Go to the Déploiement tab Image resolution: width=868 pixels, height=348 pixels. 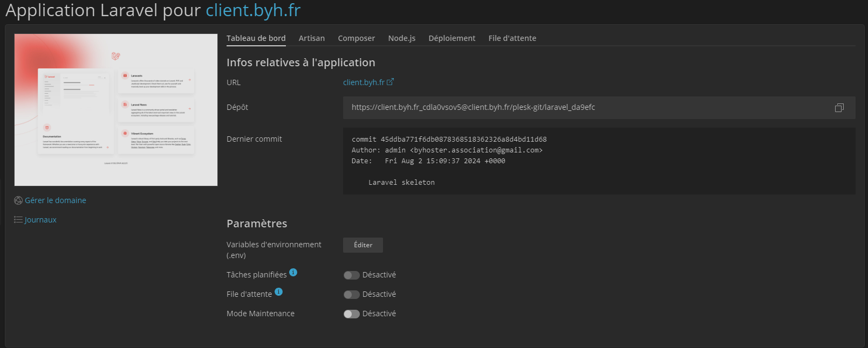452,38
